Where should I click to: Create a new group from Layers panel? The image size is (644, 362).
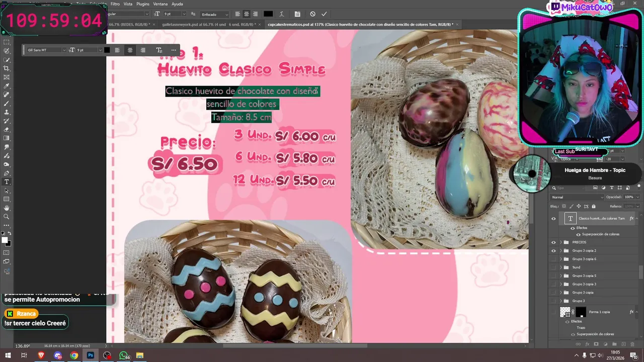coord(614,344)
